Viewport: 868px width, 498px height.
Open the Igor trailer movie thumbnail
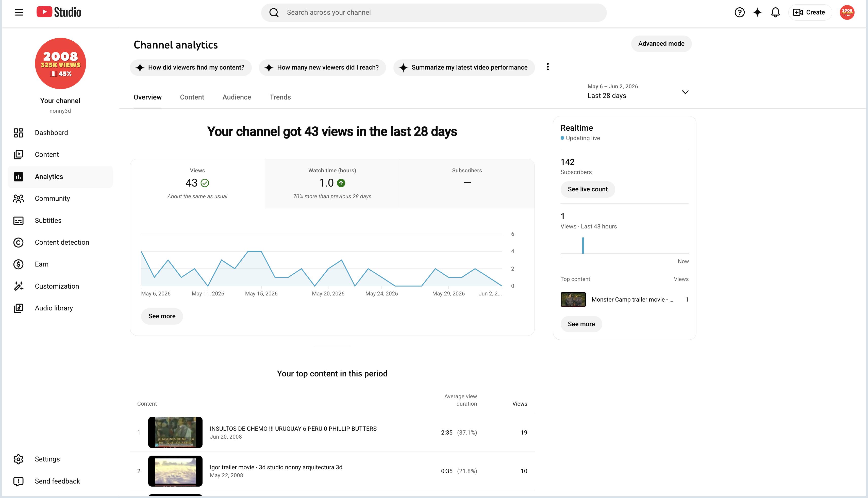click(175, 471)
